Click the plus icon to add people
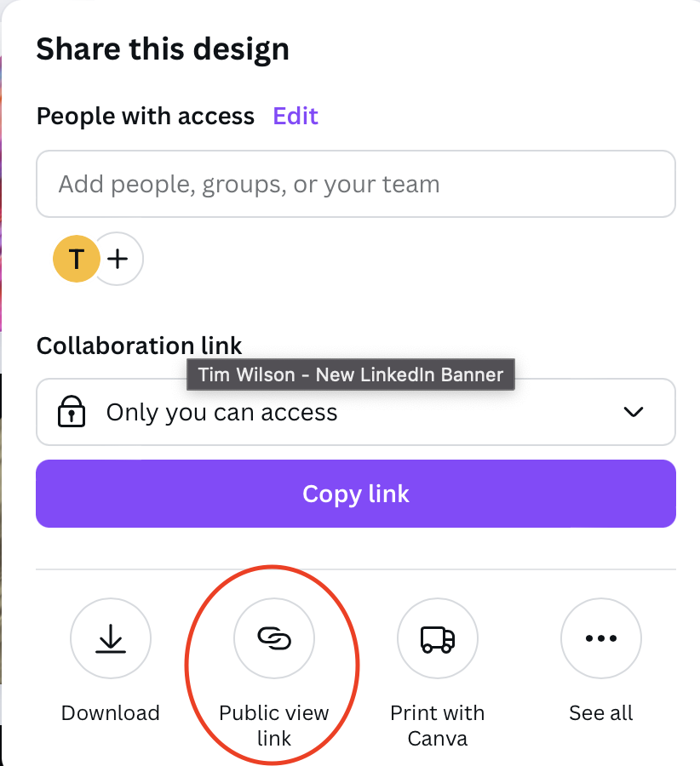 point(118,259)
